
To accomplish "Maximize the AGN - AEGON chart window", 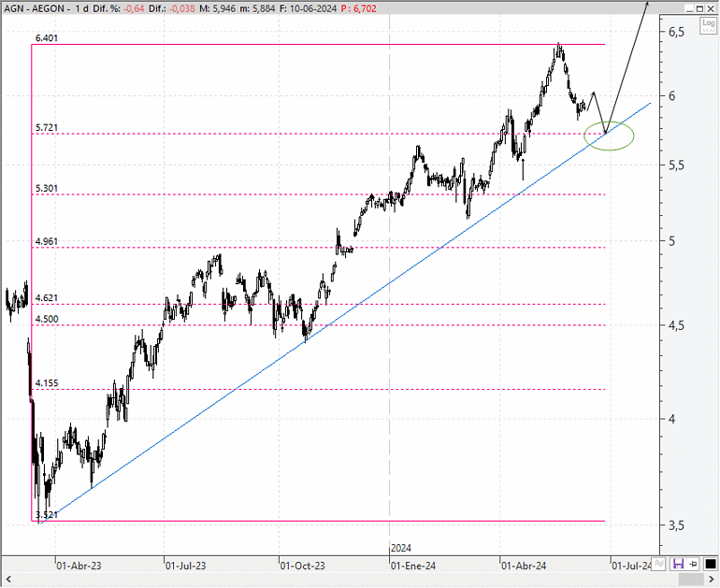I will [x=699, y=8].
